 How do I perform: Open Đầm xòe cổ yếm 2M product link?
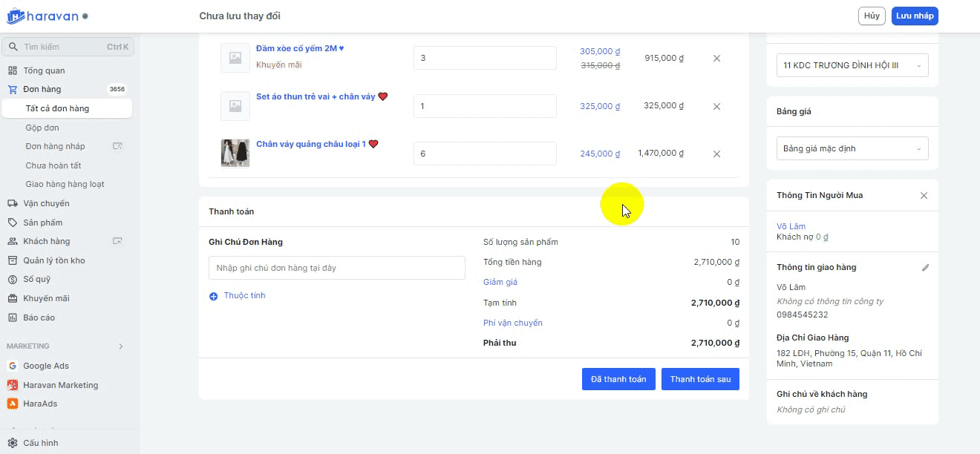300,48
